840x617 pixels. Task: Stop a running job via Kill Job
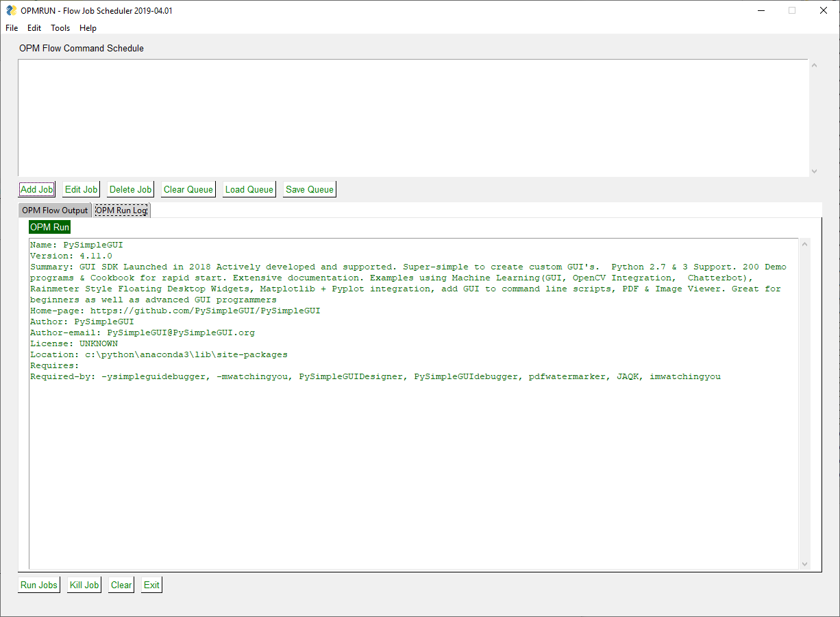pos(84,585)
